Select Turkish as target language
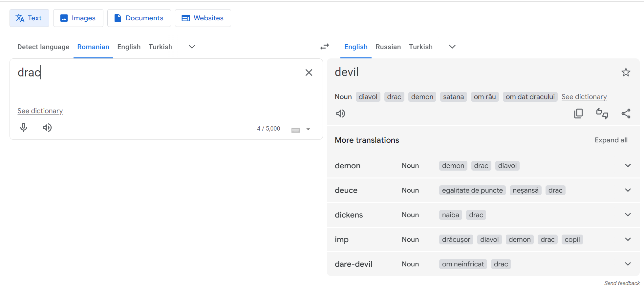The width and height of the screenshot is (644, 291). point(421,47)
